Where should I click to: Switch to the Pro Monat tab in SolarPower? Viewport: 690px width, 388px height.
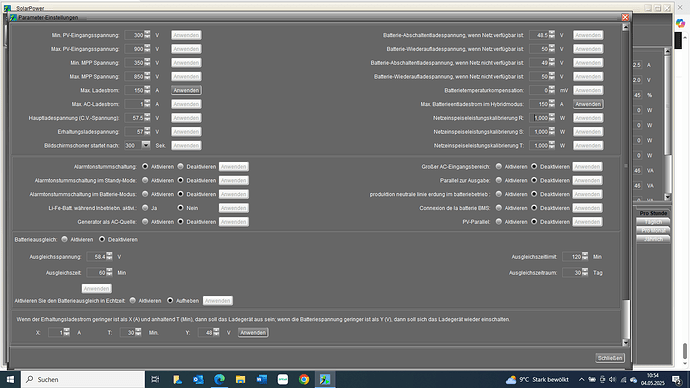click(653, 231)
